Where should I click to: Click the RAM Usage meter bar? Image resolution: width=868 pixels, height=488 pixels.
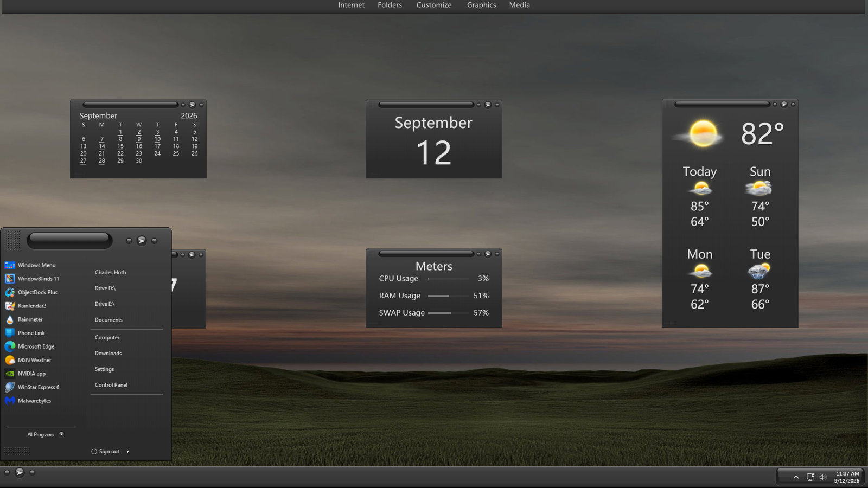click(x=448, y=296)
